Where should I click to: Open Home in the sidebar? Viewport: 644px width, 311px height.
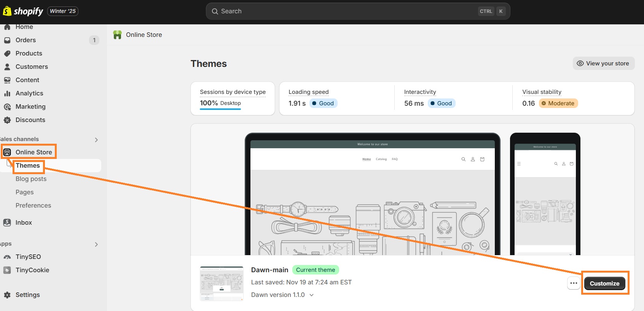pyautogui.click(x=24, y=27)
